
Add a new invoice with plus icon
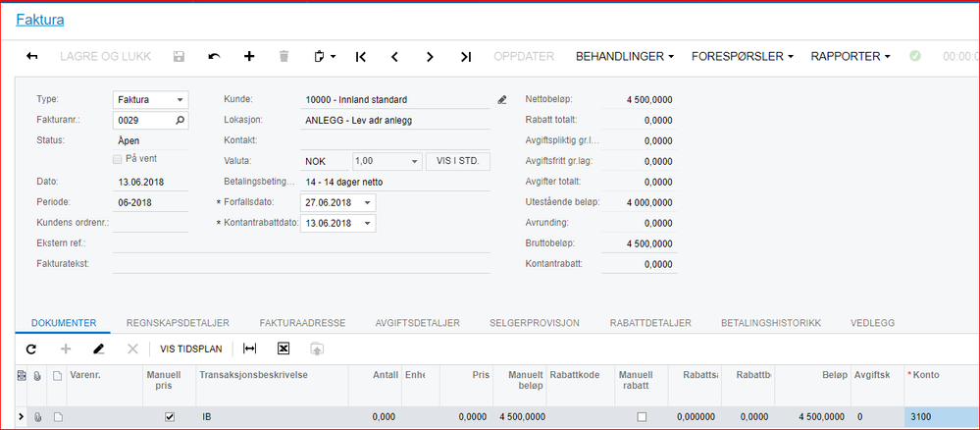(249, 56)
